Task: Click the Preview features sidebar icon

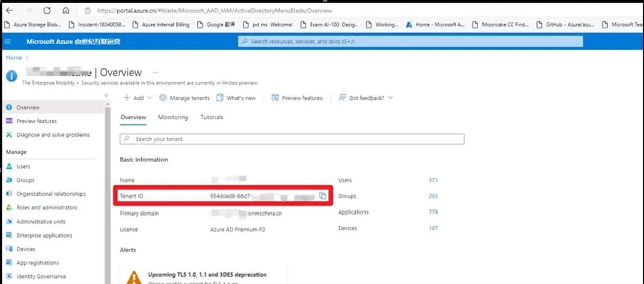Action: click(x=9, y=121)
